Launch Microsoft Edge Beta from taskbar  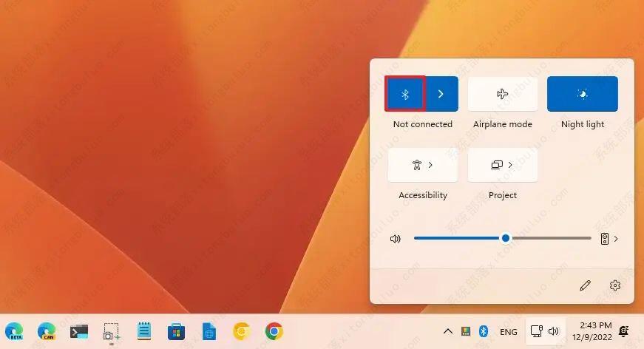pos(14,331)
